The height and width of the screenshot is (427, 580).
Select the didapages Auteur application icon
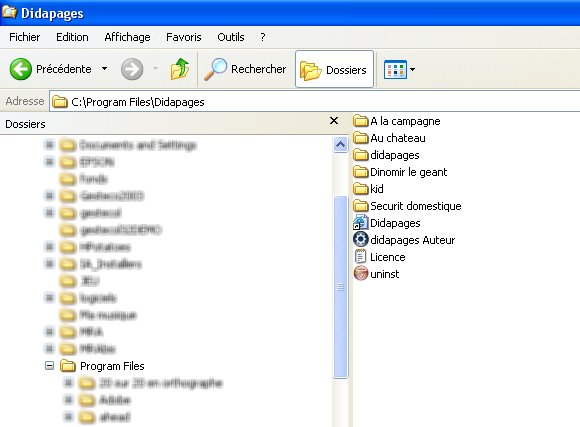pos(361,239)
